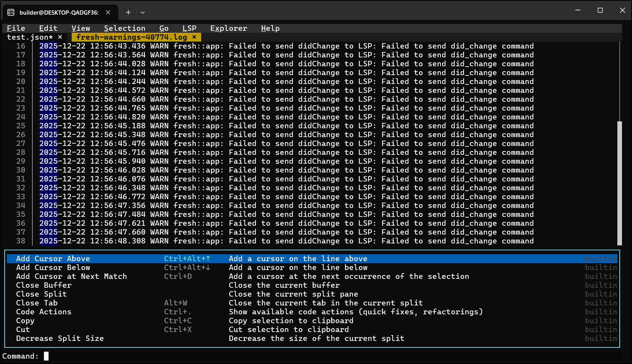Viewport: 632px width, 364px height.
Task: Open the View menu
Action: coord(81,28)
